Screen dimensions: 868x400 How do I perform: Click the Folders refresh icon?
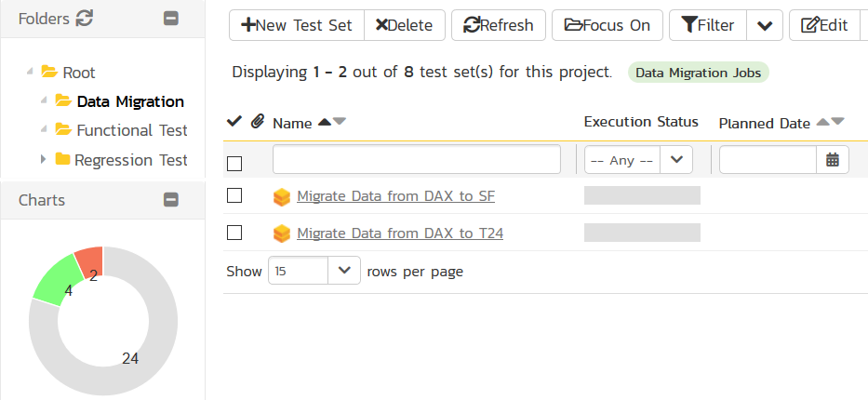[x=85, y=18]
